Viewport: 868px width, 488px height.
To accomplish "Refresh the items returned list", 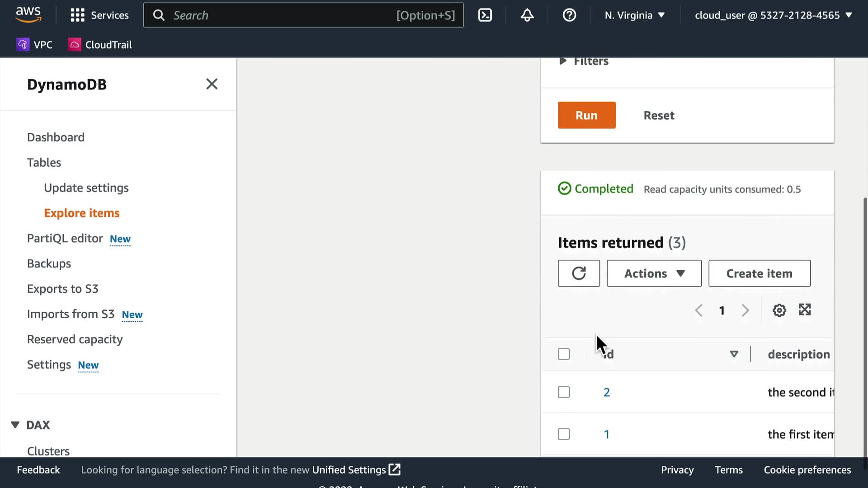I will (x=579, y=273).
